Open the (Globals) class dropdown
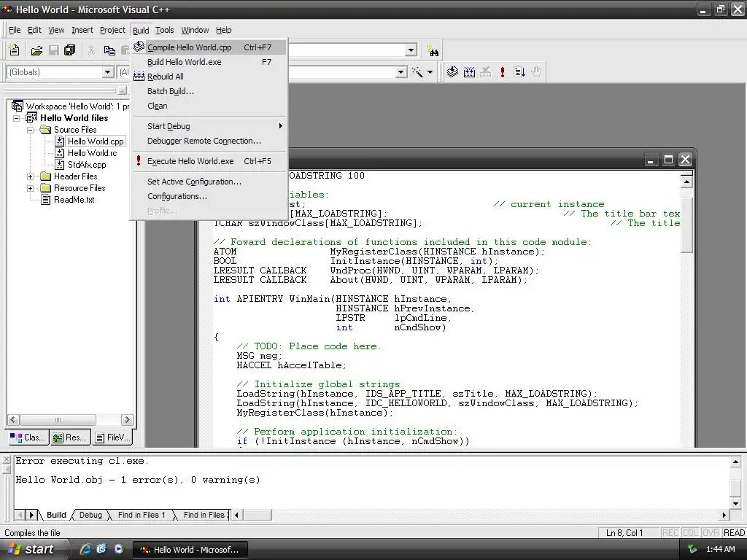The image size is (747, 560). 108,72
